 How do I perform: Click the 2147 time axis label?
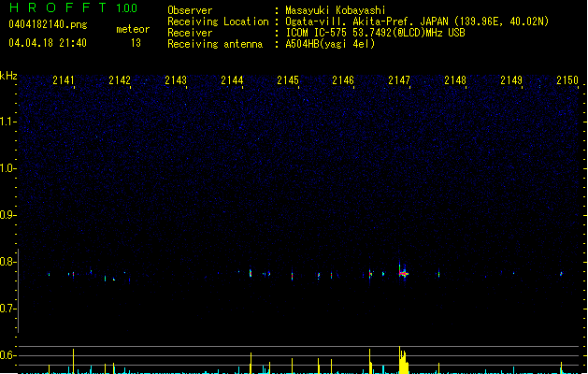[399, 80]
